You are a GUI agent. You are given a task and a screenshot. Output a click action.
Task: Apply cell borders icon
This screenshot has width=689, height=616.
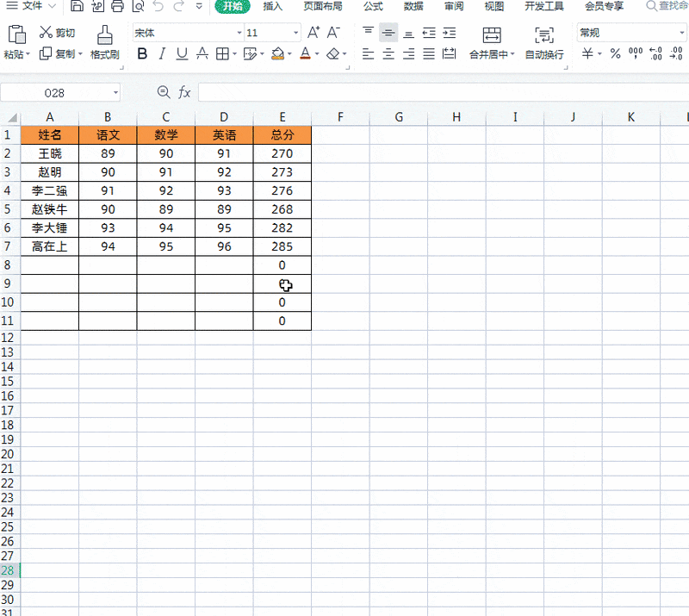pos(223,53)
